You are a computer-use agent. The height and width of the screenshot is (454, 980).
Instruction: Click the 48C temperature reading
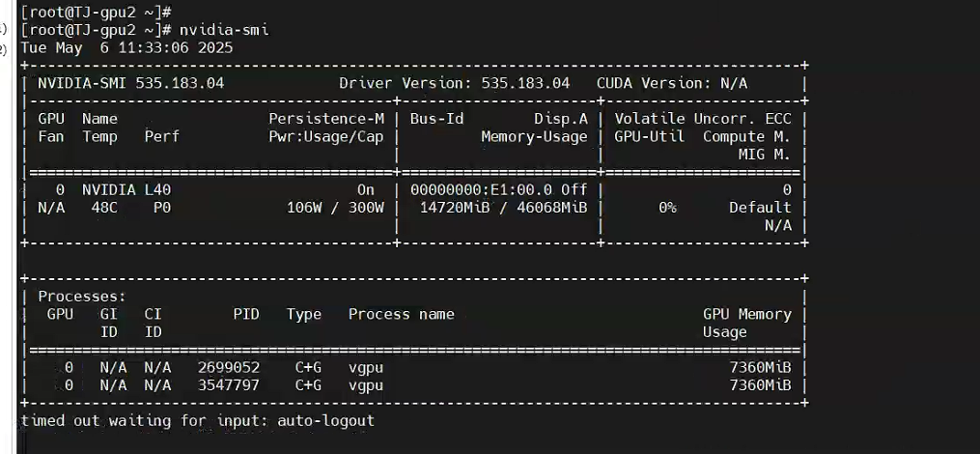(x=104, y=208)
